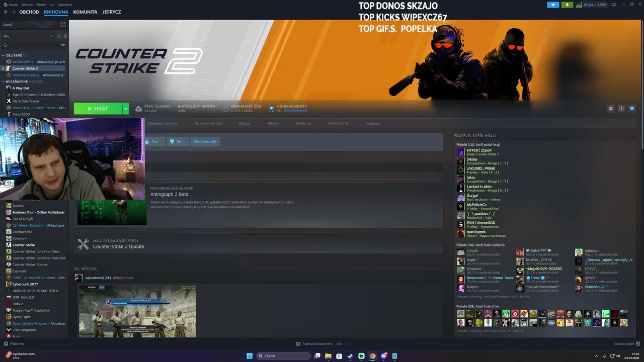Screen dimensions: 644x362
Task: Go to the OBCHOD tab
Action: [x=29, y=12]
